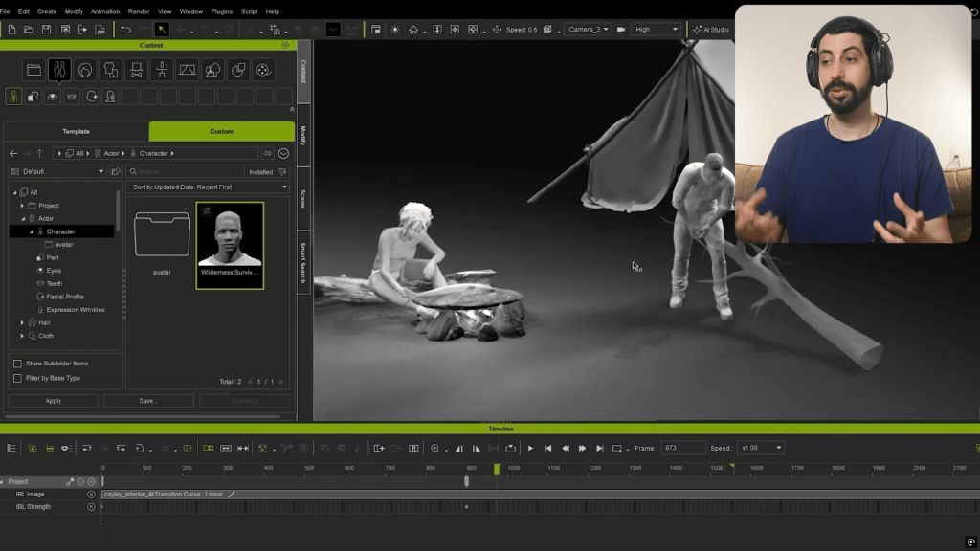980x551 pixels.
Task: Tick the Filter by Base Type checkbox
Action: point(17,378)
